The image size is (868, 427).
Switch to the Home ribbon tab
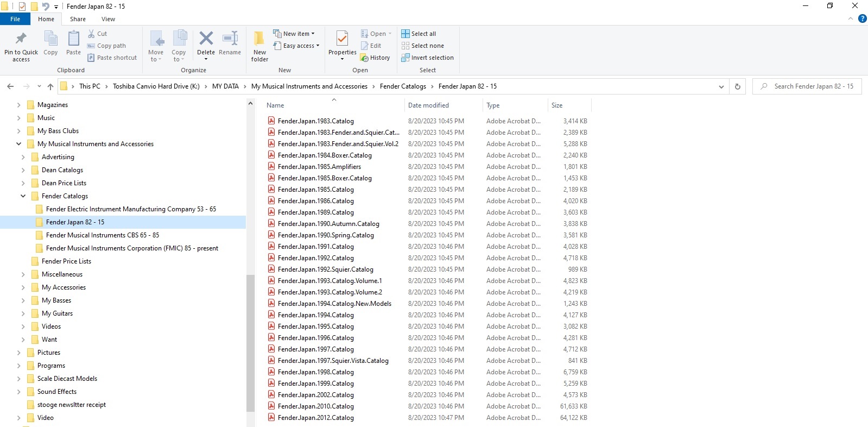tap(46, 19)
